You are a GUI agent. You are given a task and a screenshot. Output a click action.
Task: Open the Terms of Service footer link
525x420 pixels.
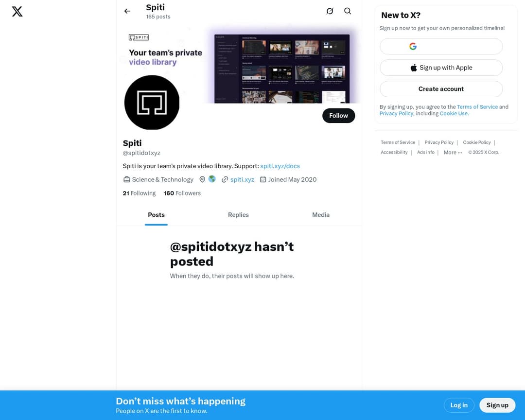[x=398, y=142]
